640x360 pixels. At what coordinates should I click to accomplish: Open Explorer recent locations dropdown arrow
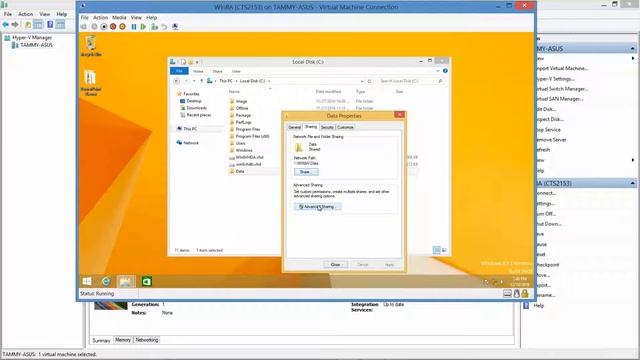pos(194,81)
